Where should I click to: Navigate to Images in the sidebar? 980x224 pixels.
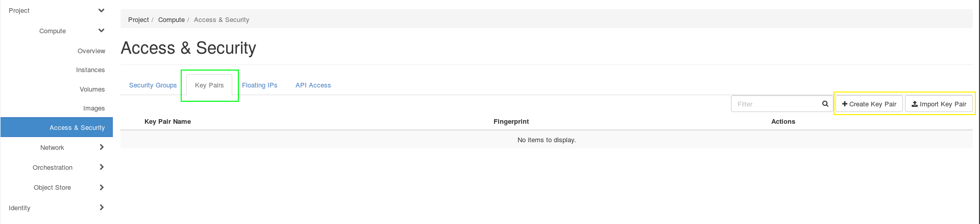click(x=94, y=108)
